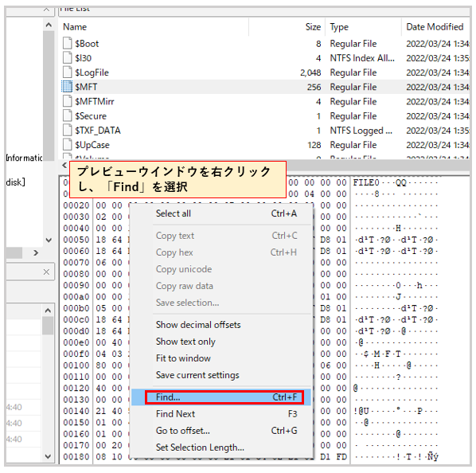This screenshot has height=473, width=476.
Task: Click size value 2,048 of $LogFile
Action: tap(310, 72)
